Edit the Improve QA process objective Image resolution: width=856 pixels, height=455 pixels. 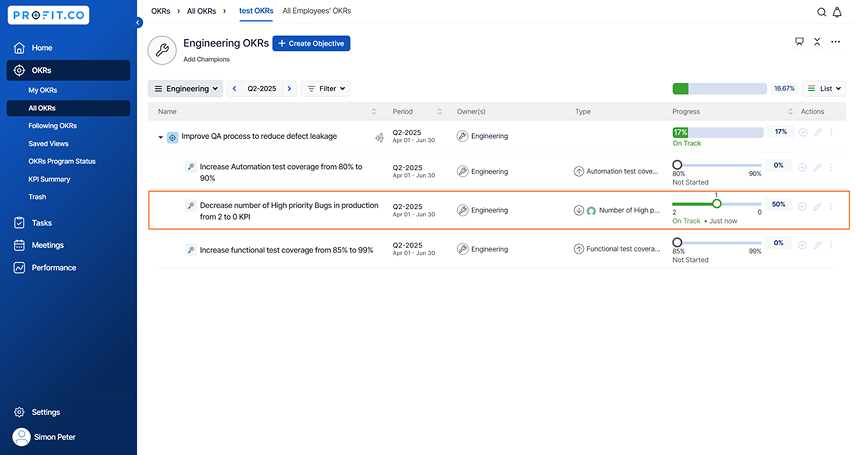point(817,132)
